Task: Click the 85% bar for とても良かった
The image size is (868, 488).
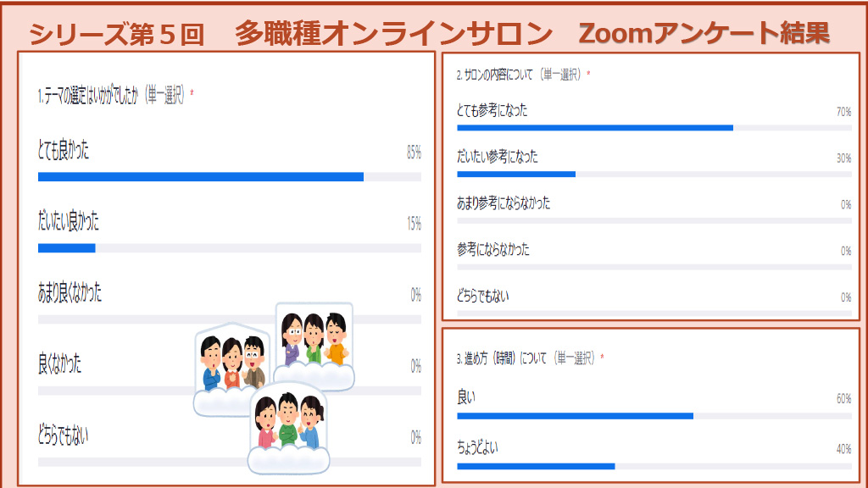Action: [201, 176]
